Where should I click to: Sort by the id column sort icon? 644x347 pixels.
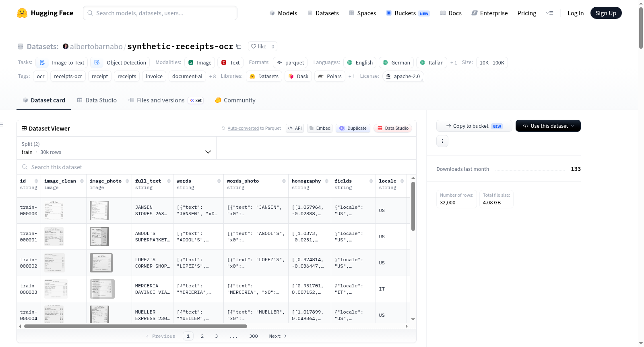pyautogui.click(x=36, y=181)
